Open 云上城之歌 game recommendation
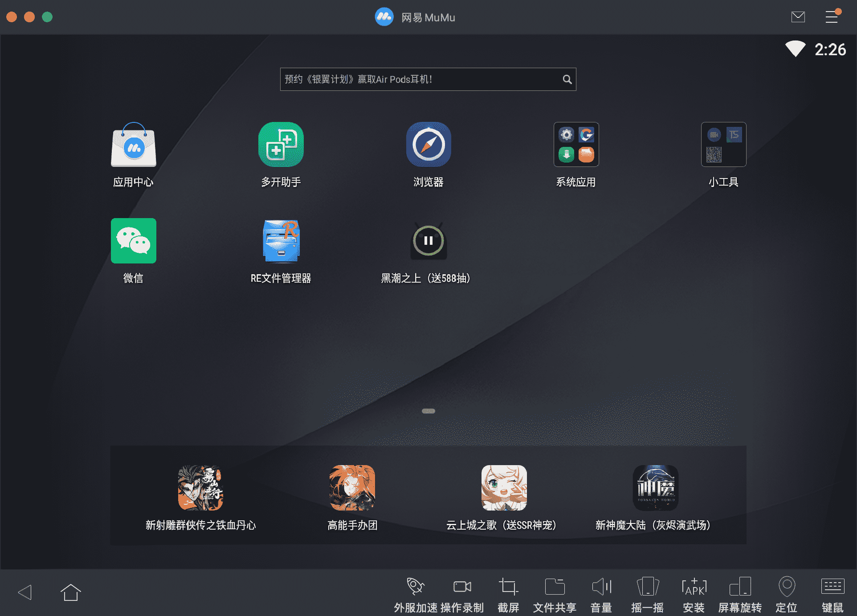This screenshot has width=857, height=616. coord(504,488)
